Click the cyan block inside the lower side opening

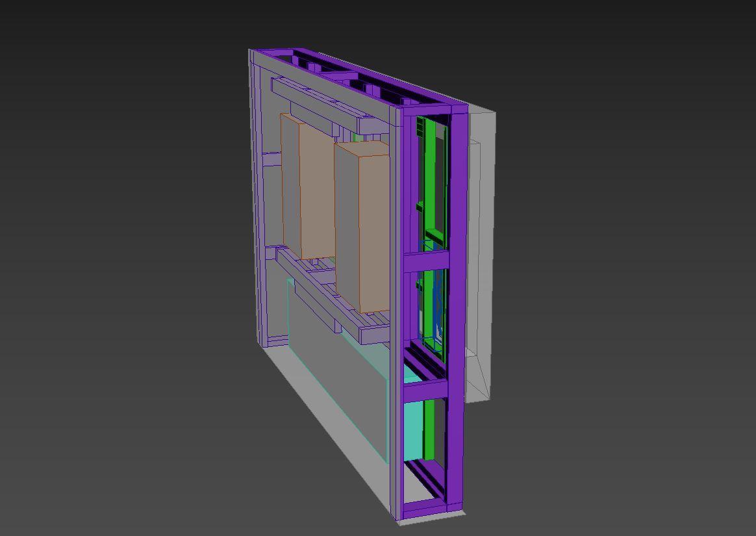tap(414, 429)
